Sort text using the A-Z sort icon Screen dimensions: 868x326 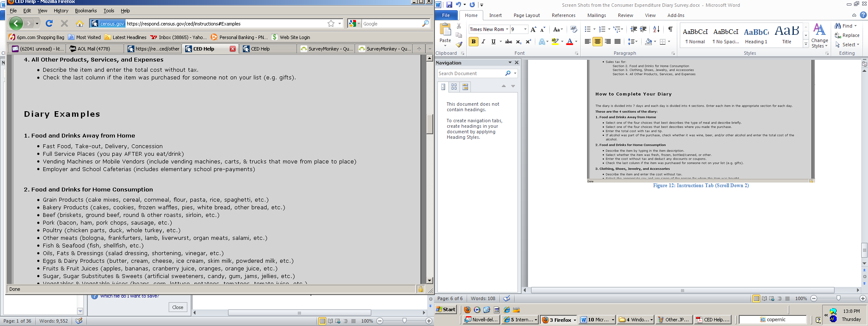click(x=656, y=29)
